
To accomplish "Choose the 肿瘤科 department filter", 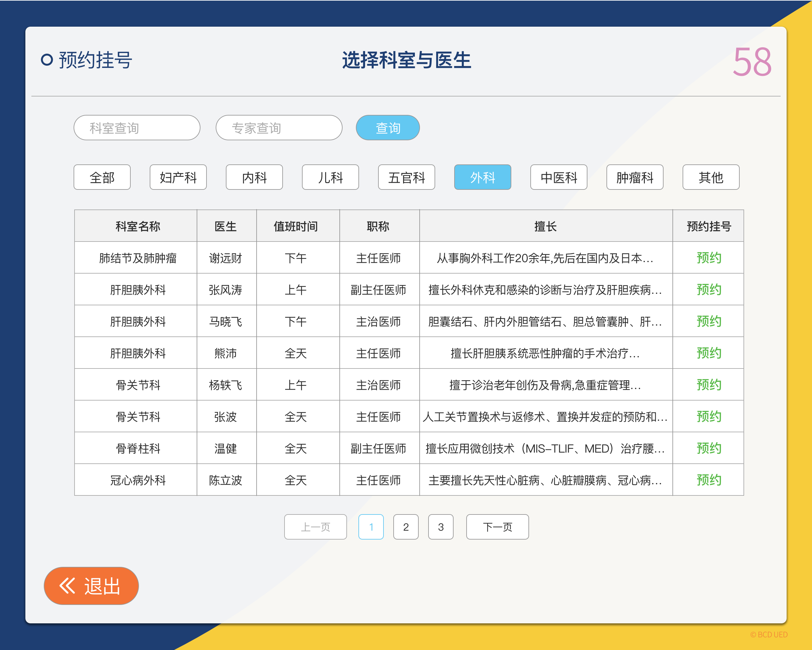I will (635, 177).
